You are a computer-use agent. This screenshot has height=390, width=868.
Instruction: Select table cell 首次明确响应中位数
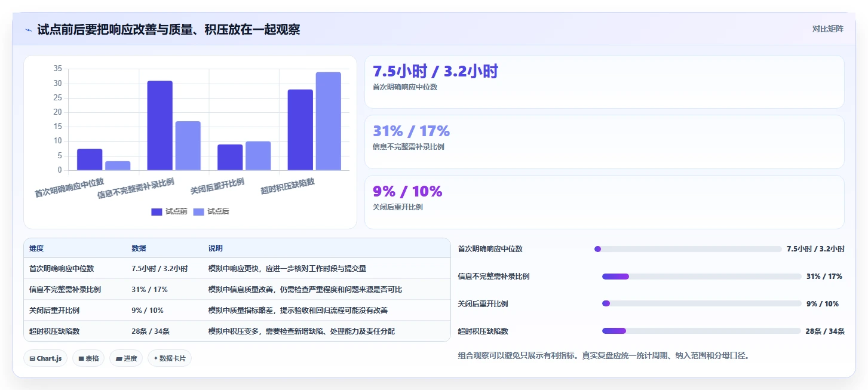click(62, 269)
